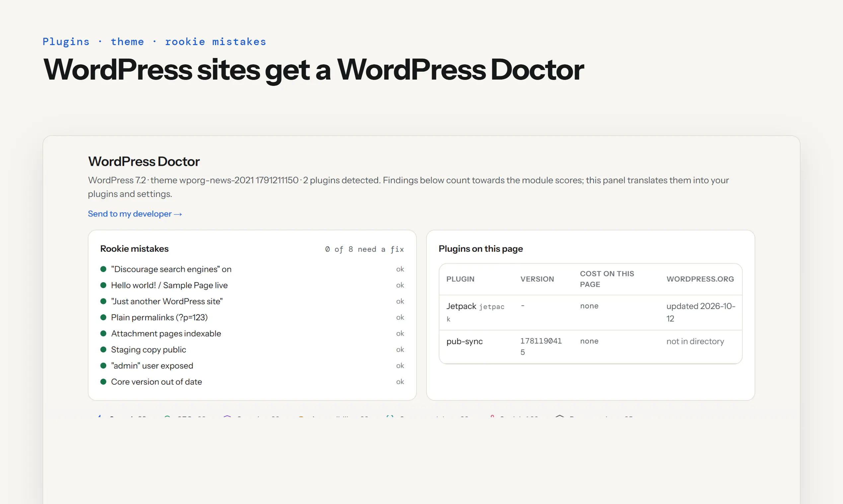Click the 'COST ON THIS PAGE' column header

coord(607,279)
